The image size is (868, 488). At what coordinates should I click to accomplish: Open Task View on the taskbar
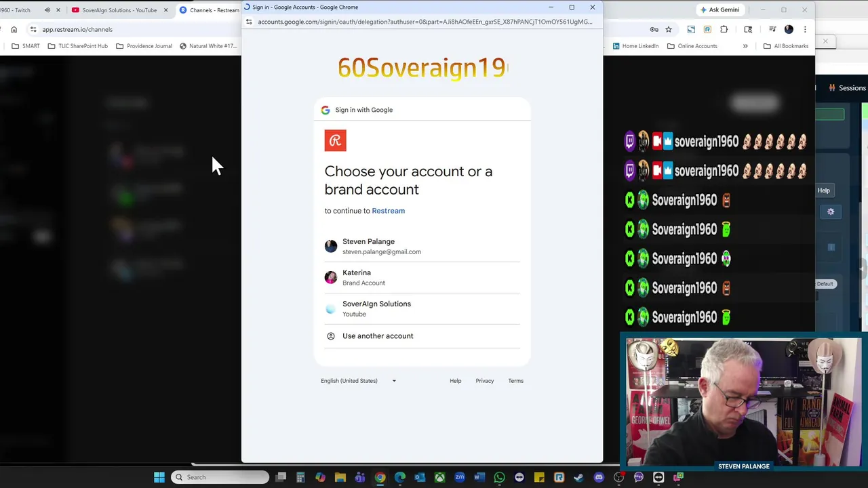281,477
